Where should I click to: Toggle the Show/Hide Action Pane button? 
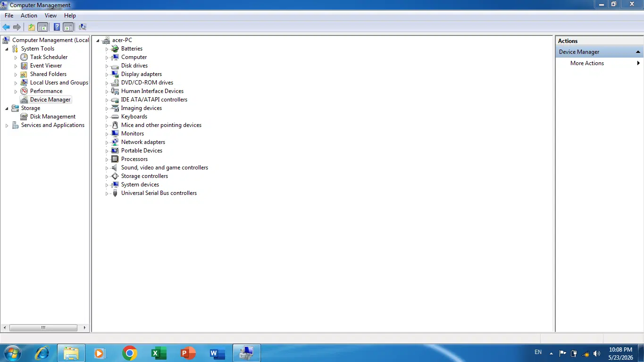(x=68, y=27)
